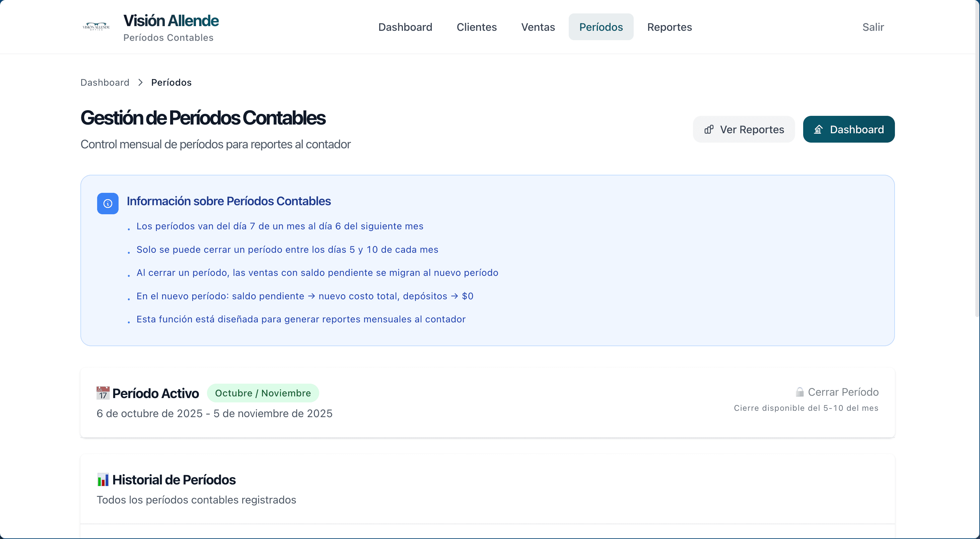Click the Ver Reportes button
The width and height of the screenshot is (980, 539).
[x=744, y=129]
